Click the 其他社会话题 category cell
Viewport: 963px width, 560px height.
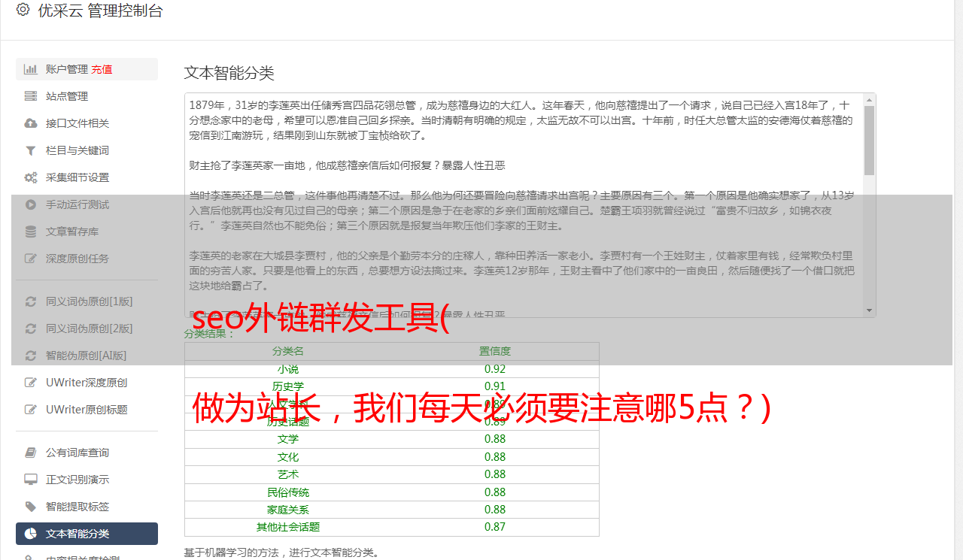pyautogui.click(x=288, y=528)
